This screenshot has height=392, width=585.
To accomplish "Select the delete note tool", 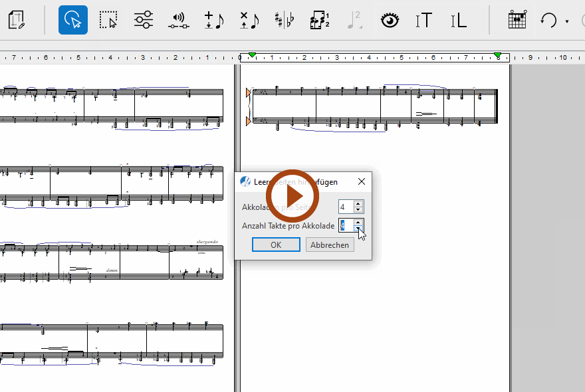I will 249,20.
